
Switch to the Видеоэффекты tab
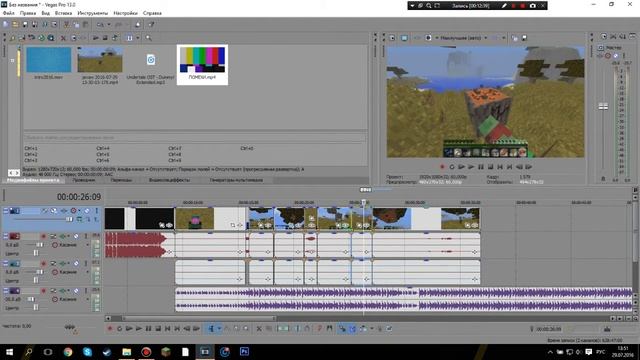pyautogui.click(x=169, y=180)
